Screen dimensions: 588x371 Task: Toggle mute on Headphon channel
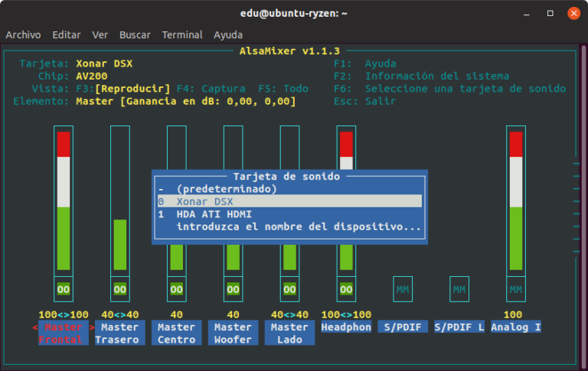(x=346, y=289)
